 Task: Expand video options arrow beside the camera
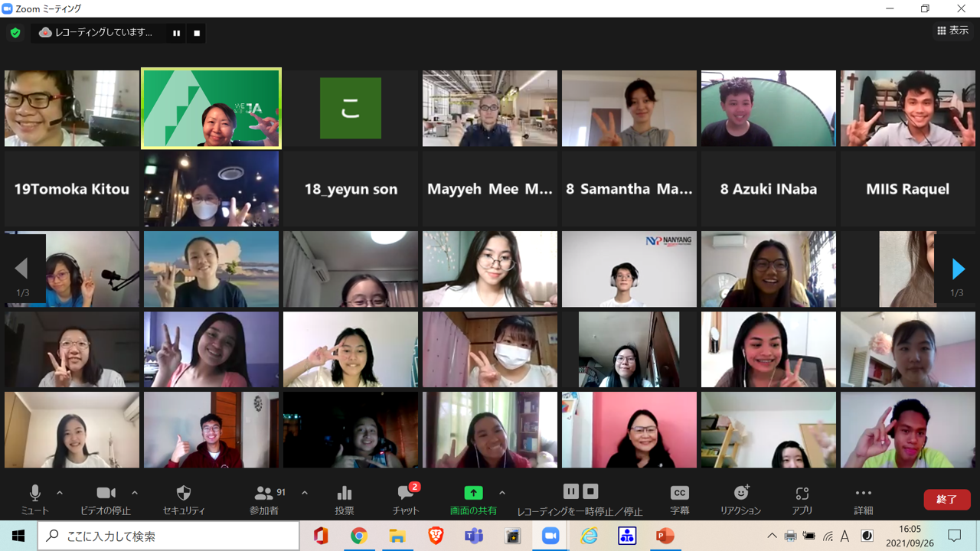click(135, 493)
